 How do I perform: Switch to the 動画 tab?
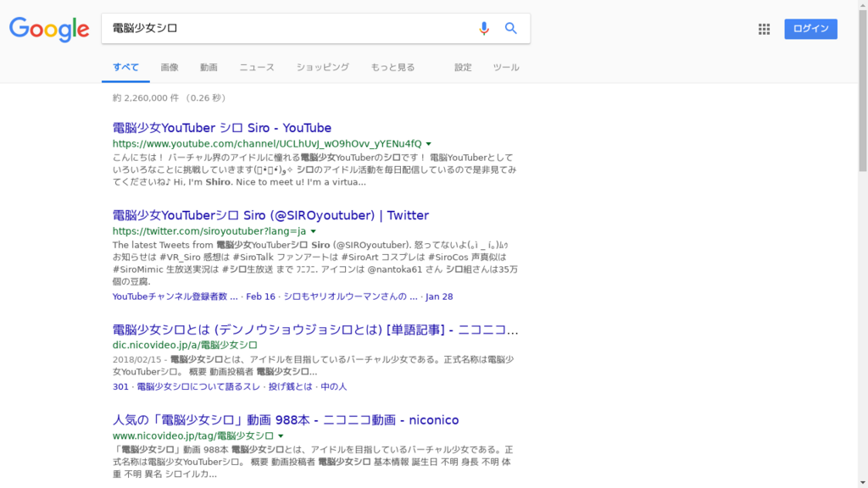pos(209,68)
